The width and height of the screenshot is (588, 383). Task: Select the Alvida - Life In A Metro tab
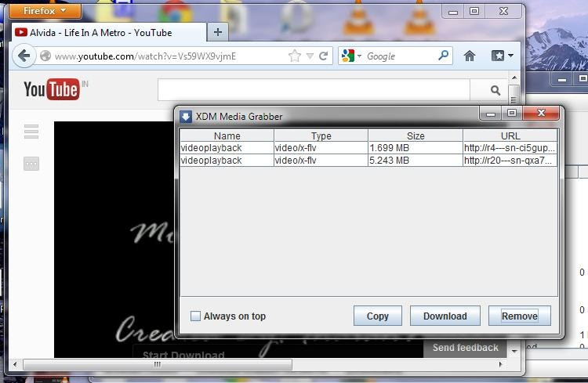(x=109, y=33)
